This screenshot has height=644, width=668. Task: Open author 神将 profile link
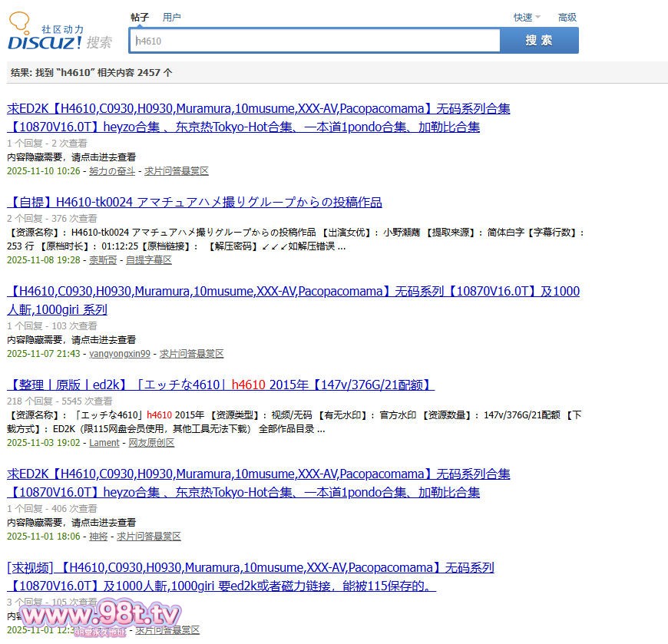(98, 537)
